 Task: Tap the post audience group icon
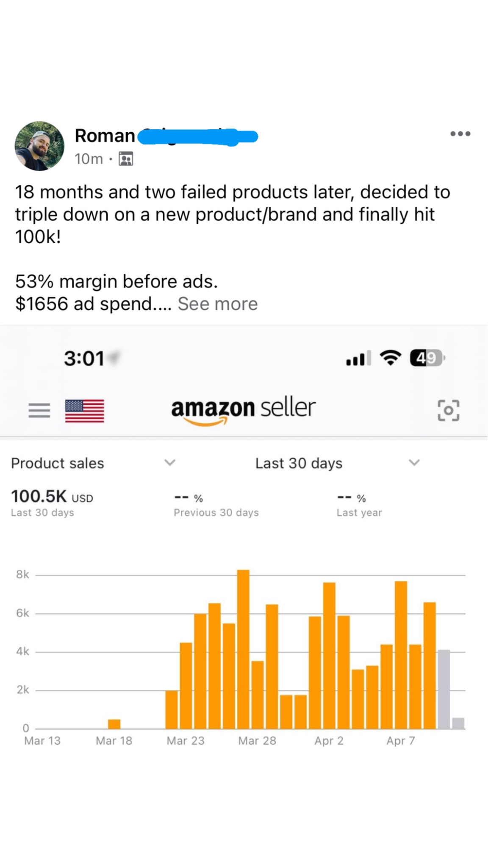click(x=126, y=159)
